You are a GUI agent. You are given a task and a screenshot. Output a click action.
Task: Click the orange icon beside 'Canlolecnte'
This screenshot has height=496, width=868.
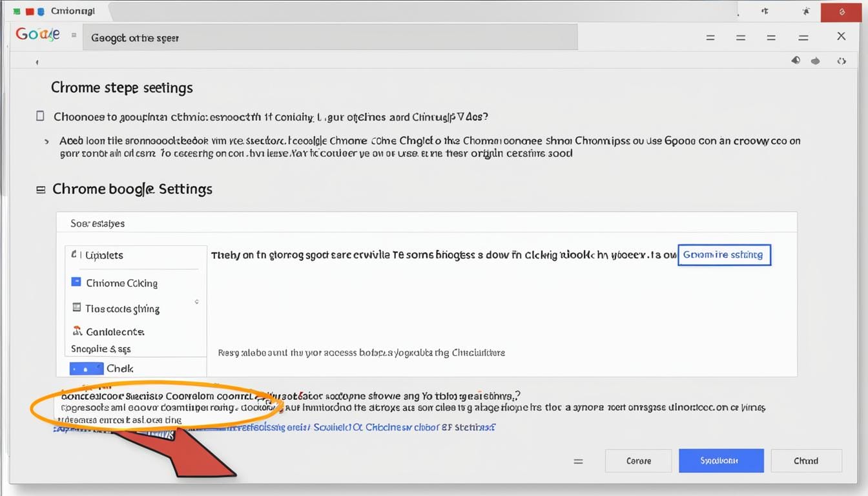point(77,331)
